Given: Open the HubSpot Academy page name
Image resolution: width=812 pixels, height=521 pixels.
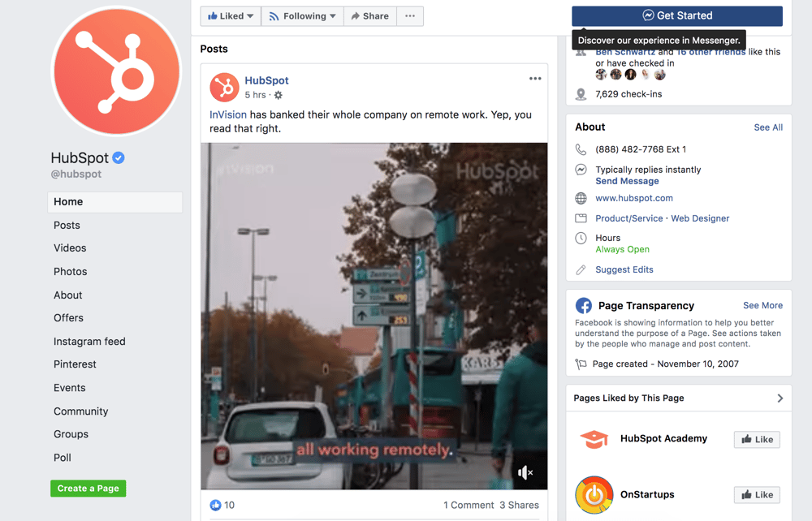Looking at the screenshot, I should [663, 438].
